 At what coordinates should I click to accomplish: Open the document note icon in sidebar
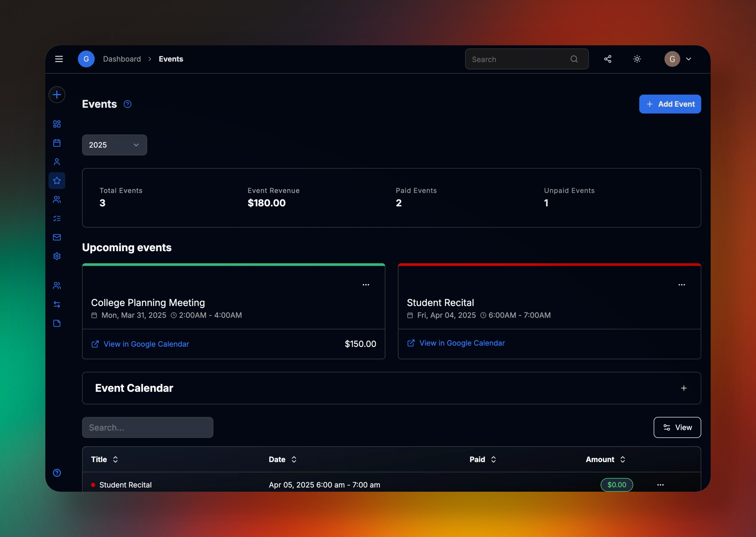coord(57,323)
